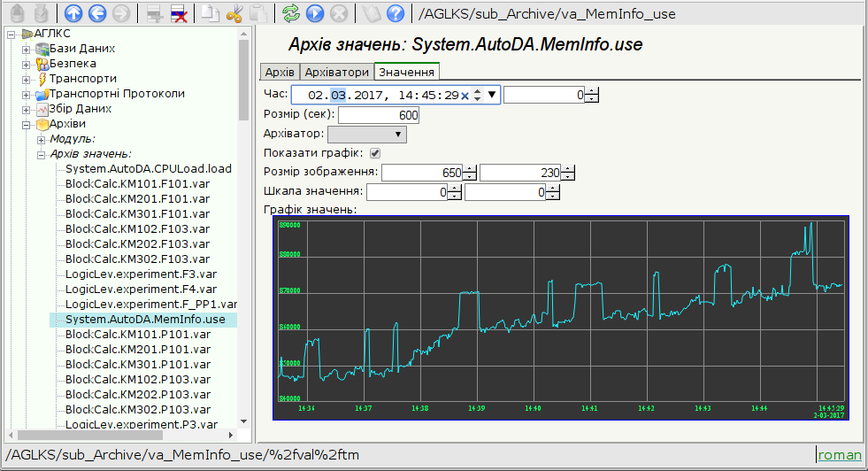Click the tree panel horizontal scrollbar
Screen dimensions: 868x471
click(x=124, y=435)
